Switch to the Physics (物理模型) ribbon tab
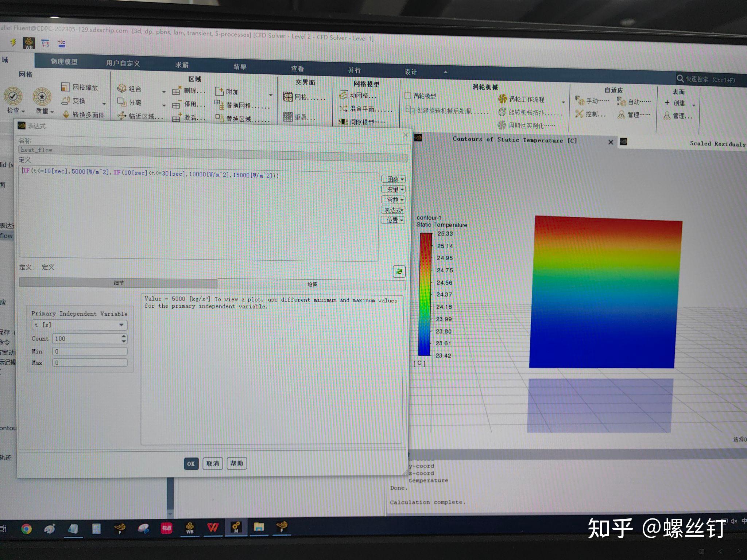Viewport: 747px width, 560px height. coord(64,62)
